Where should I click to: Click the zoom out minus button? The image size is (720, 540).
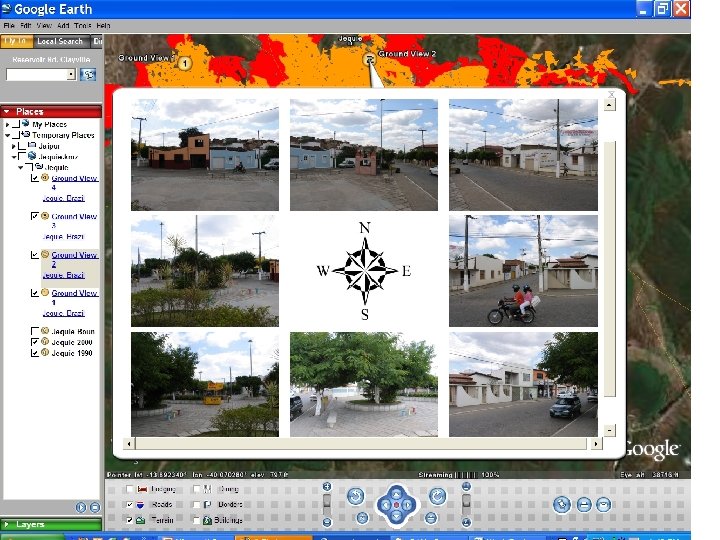tap(327, 522)
